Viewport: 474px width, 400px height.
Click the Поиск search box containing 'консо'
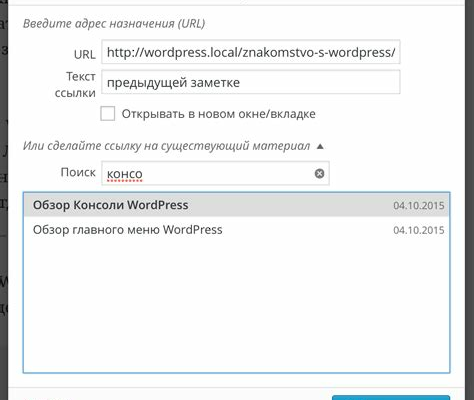[215, 173]
